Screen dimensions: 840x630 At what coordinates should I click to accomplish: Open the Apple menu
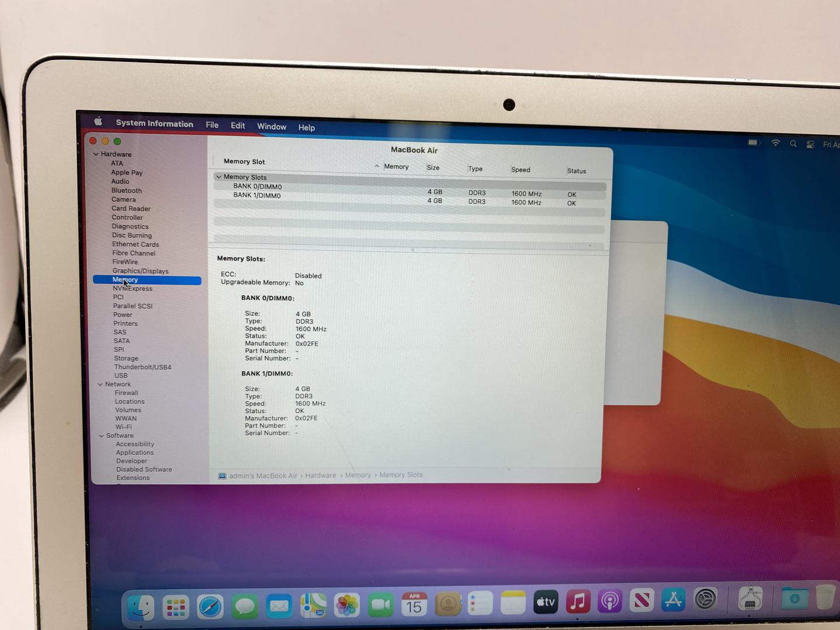(x=99, y=121)
